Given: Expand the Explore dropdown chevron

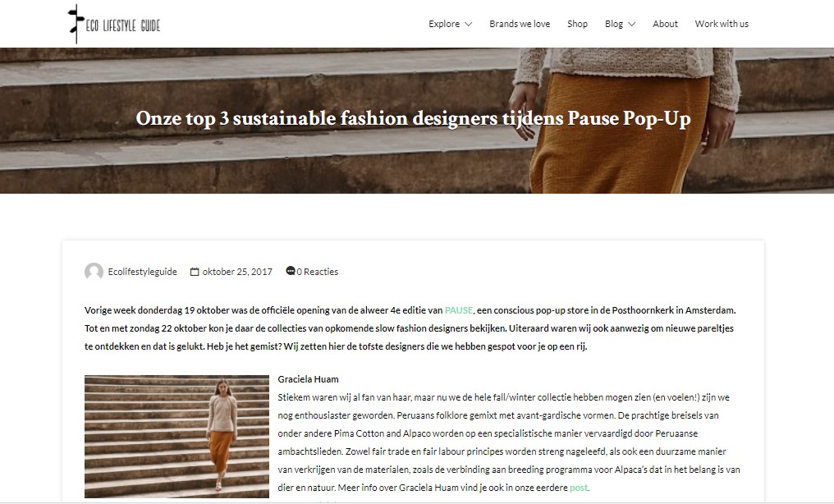Looking at the screenshot, I should 468,25.
